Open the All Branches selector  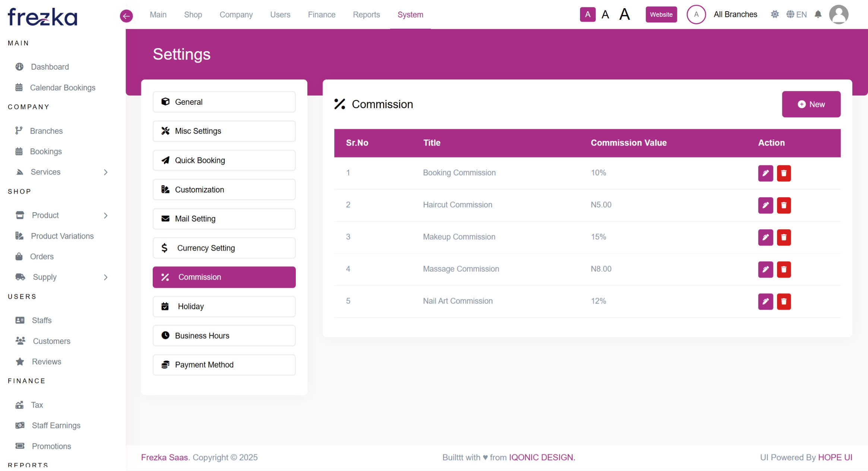click(735, 15)
